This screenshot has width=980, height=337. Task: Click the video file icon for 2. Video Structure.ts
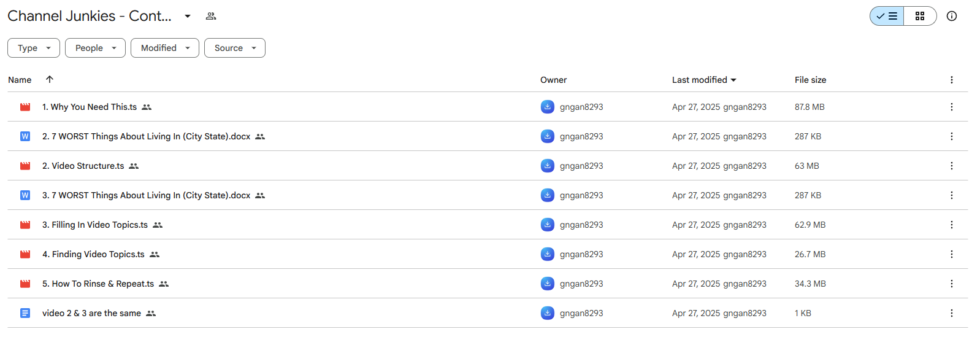[25, 166]
